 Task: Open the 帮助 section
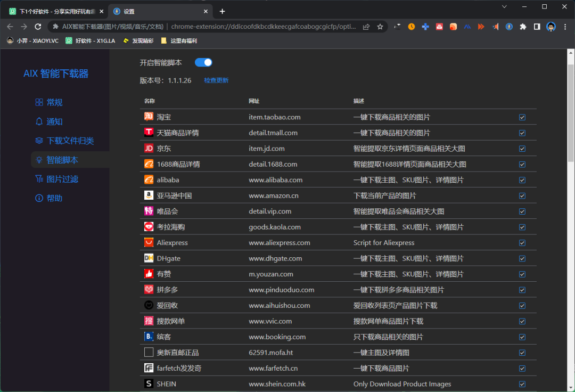tap(49, 198)
